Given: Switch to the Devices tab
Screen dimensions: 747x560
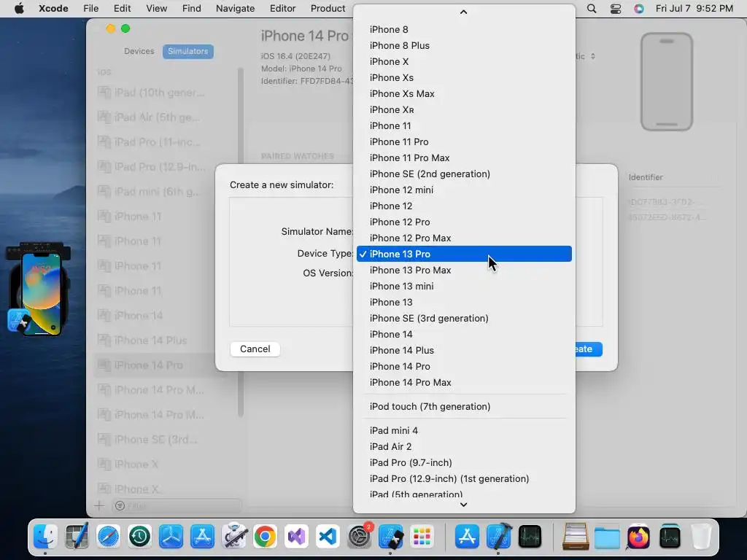Looking at the screenshot, I should click(x=139, y=52).
